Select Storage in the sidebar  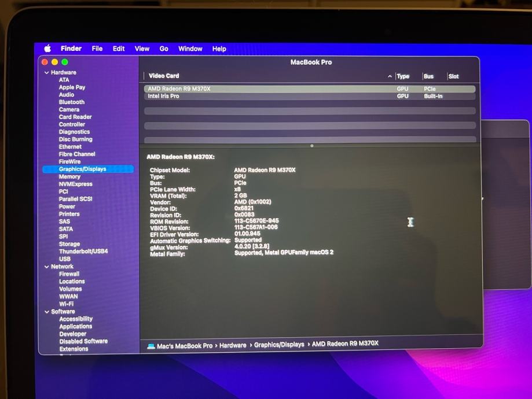tap(69, 244)
